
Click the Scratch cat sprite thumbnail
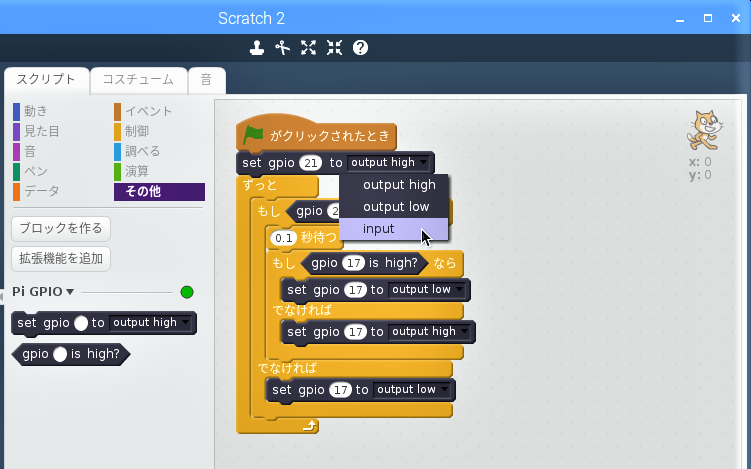[x=704, y=130]
